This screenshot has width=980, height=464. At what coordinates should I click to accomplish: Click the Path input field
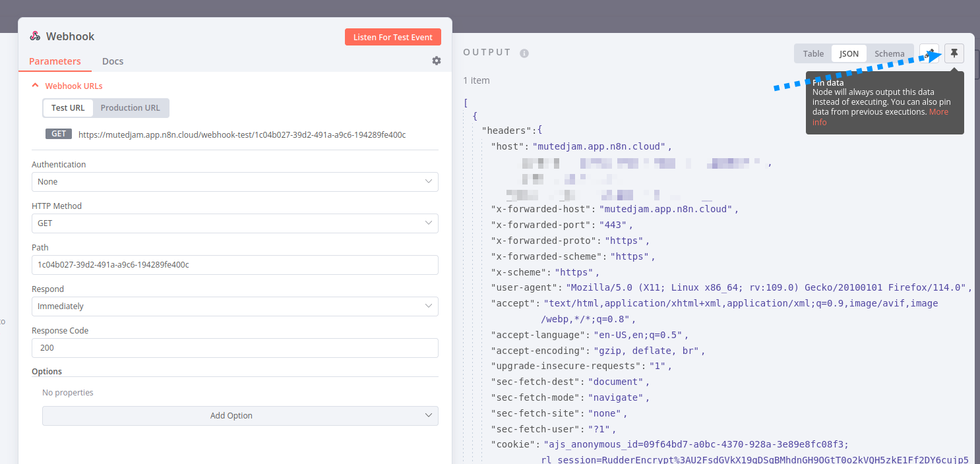235,265
